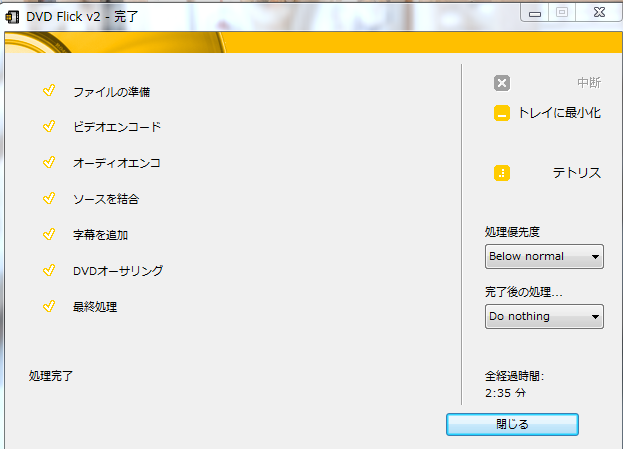Click the checkmark beside ファイルの準備
The width and height of the screenshot is (623, 449).
[49, 91]
